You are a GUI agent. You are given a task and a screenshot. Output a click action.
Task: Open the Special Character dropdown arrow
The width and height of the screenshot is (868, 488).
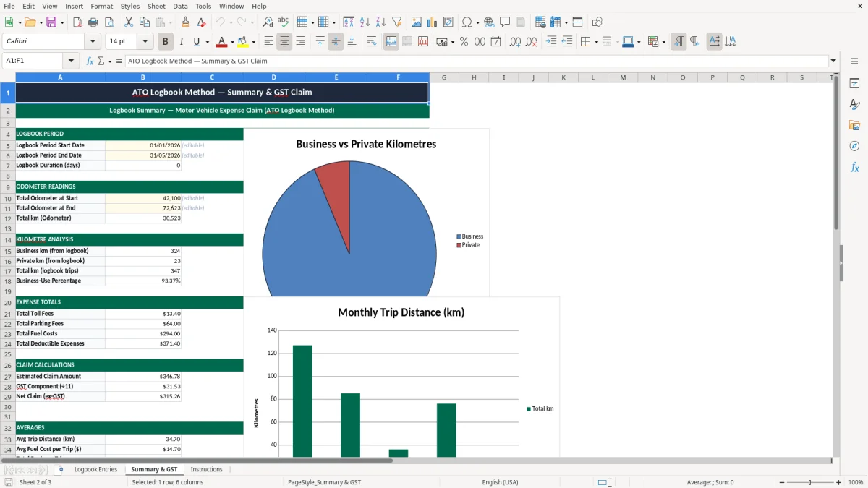click(x=477, y=22)
